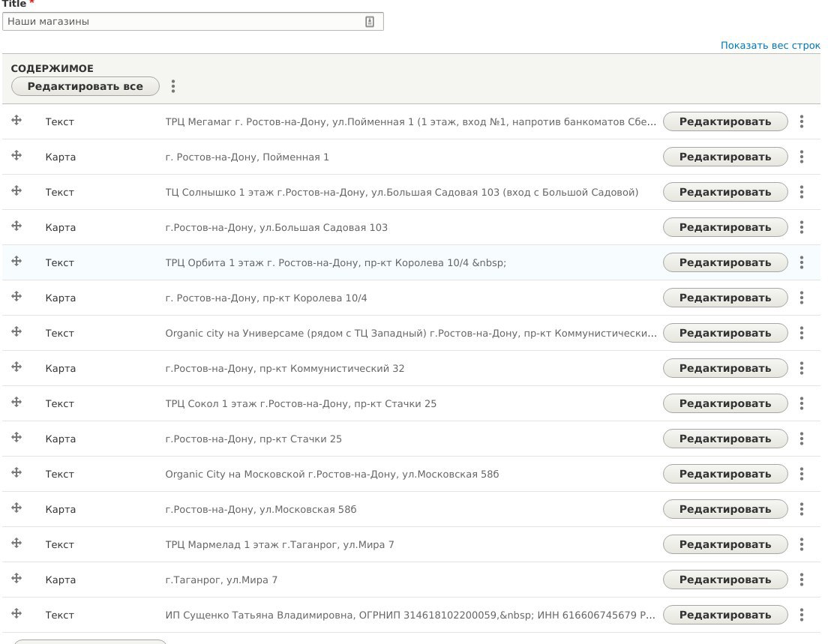Click drag handle for Королева 10/4 map row
This screenshot has width=828, height=644.
[16, 296]
